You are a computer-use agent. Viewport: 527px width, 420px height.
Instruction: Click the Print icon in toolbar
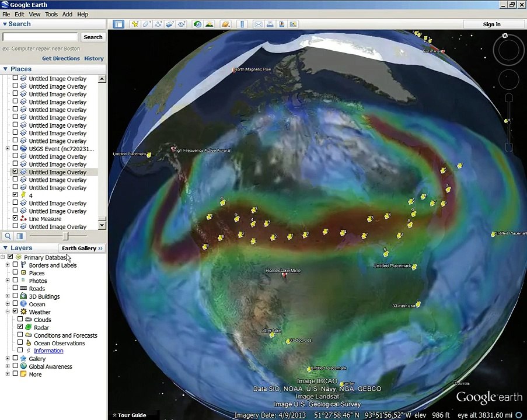coord(270,24)
